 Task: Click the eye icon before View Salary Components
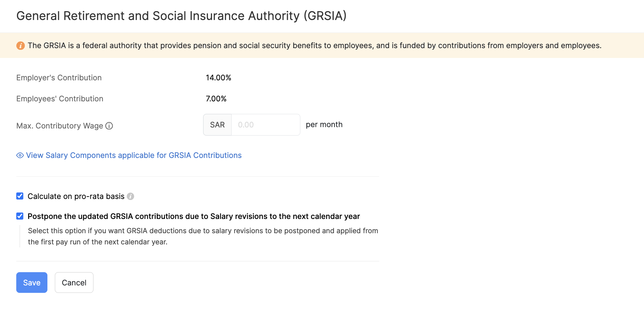19,155
